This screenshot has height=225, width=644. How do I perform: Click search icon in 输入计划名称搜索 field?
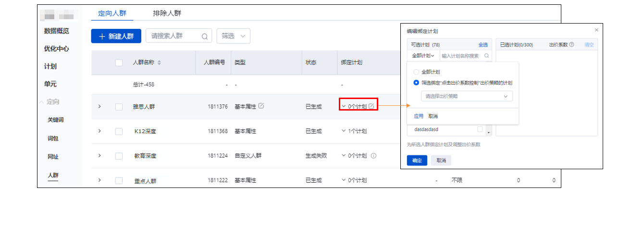coord(486,56)
